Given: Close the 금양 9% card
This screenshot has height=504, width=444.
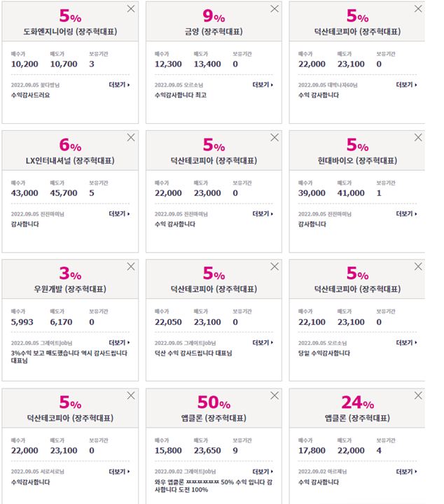Looking at the screenshot, I should 275,8.
